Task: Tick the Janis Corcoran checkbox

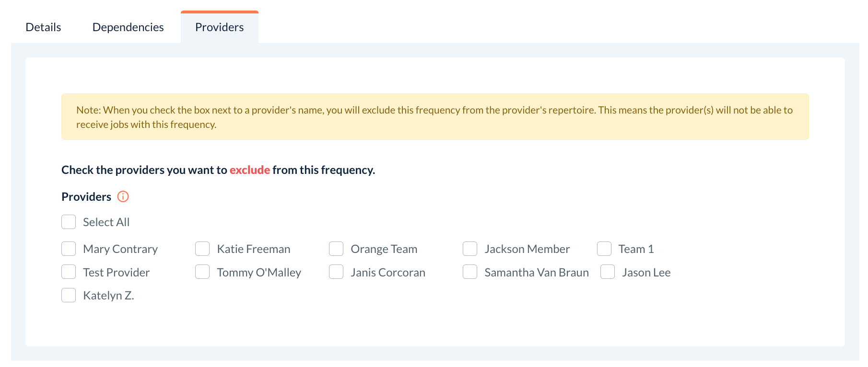Action: pos(336,272)
